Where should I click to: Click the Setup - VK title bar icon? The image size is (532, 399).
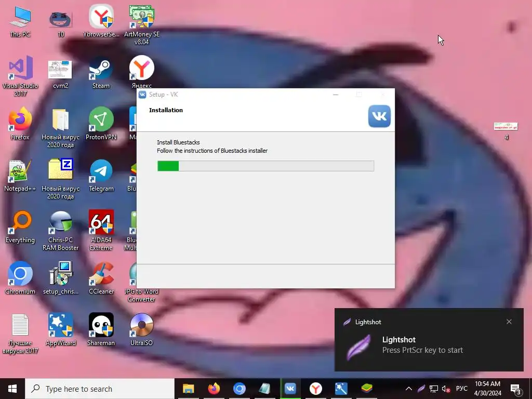[x=142, y=95]
